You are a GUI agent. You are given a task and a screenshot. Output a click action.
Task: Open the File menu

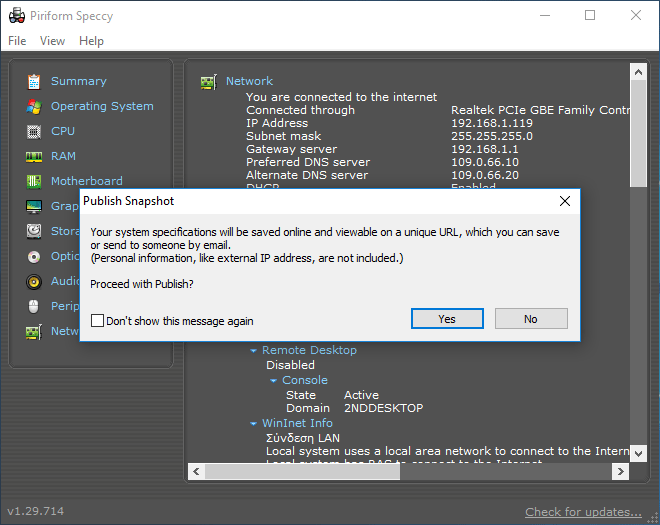[17, 41]
